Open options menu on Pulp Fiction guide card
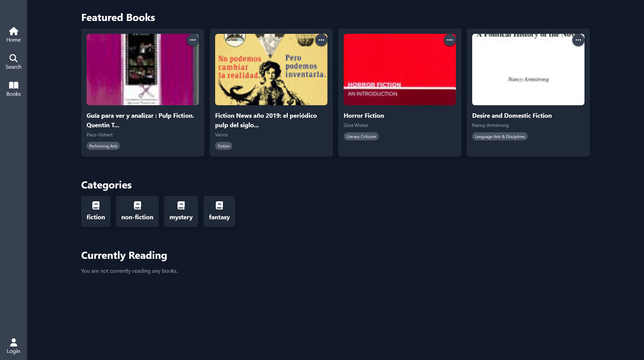The height and width of the screenshot is (360, 644). point(193,40)
